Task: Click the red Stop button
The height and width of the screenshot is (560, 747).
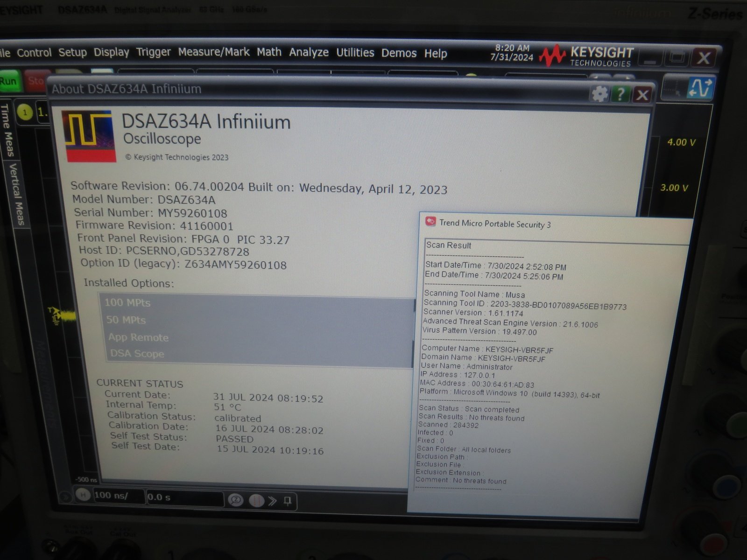Action: (x=35, y=80)
